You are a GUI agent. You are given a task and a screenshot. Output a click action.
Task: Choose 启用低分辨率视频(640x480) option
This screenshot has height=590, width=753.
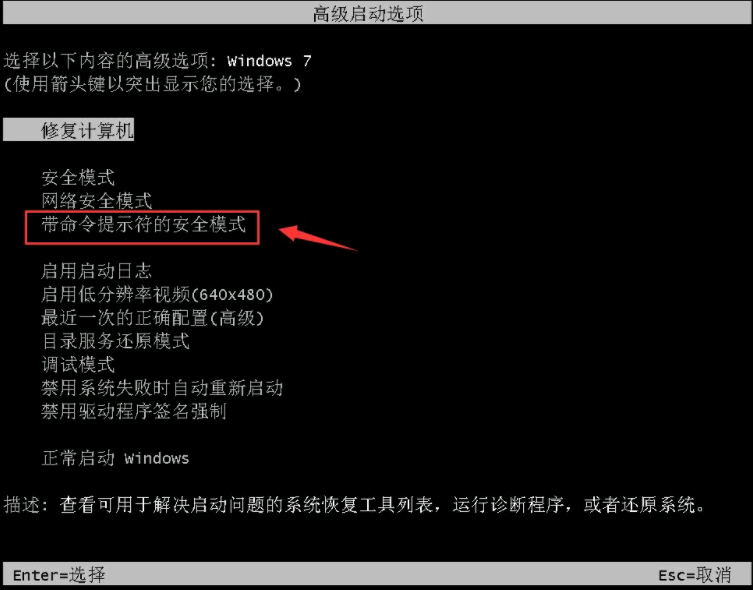pos(157,294)
